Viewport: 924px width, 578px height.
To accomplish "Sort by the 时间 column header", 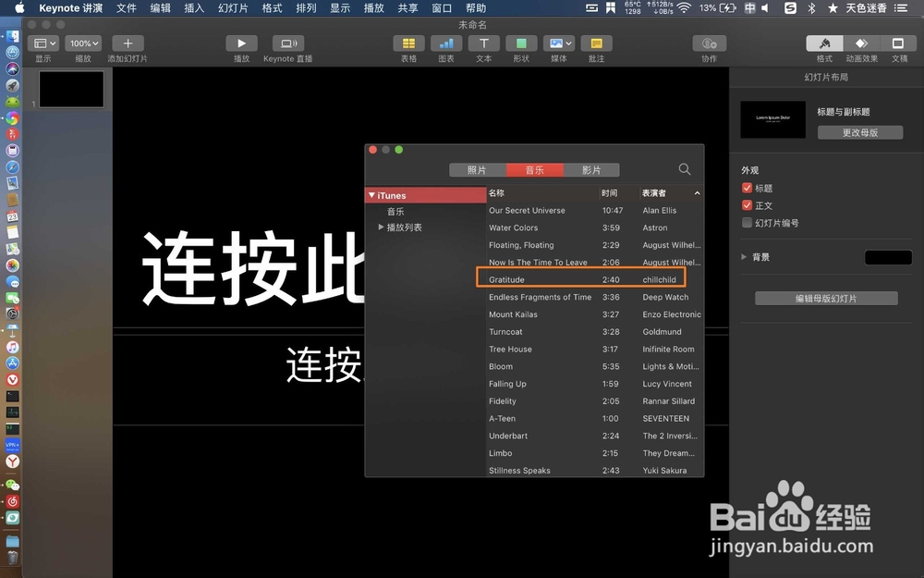I will click(x=619, y=193).
